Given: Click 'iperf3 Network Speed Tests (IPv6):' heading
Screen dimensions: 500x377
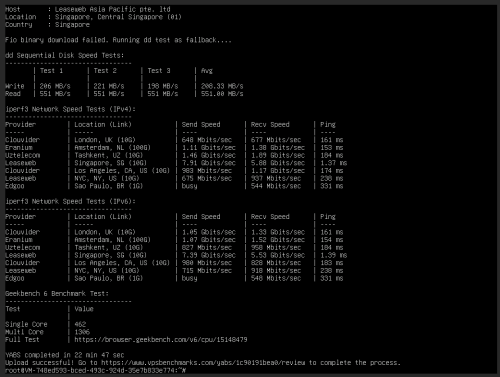Looking at the screenshot, I should click(70, 201).
